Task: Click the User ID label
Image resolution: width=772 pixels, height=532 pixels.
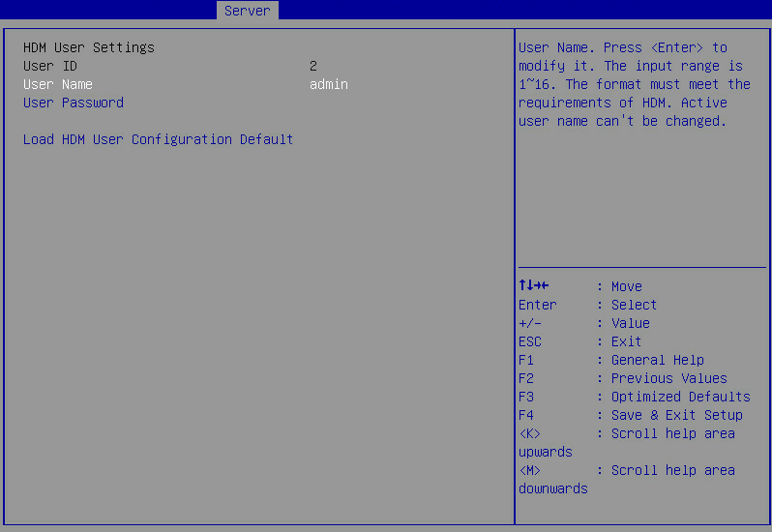Action: (x=49, y=66)
